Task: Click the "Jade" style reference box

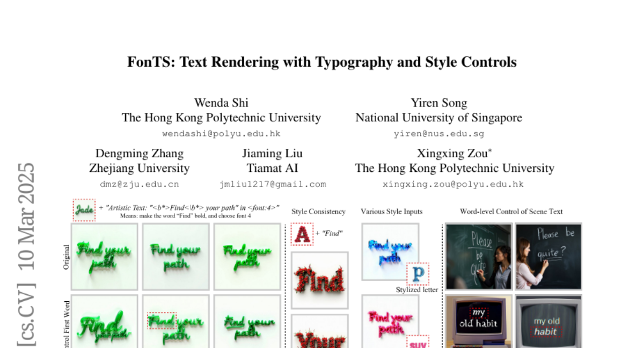Action: tap(84, 210)
